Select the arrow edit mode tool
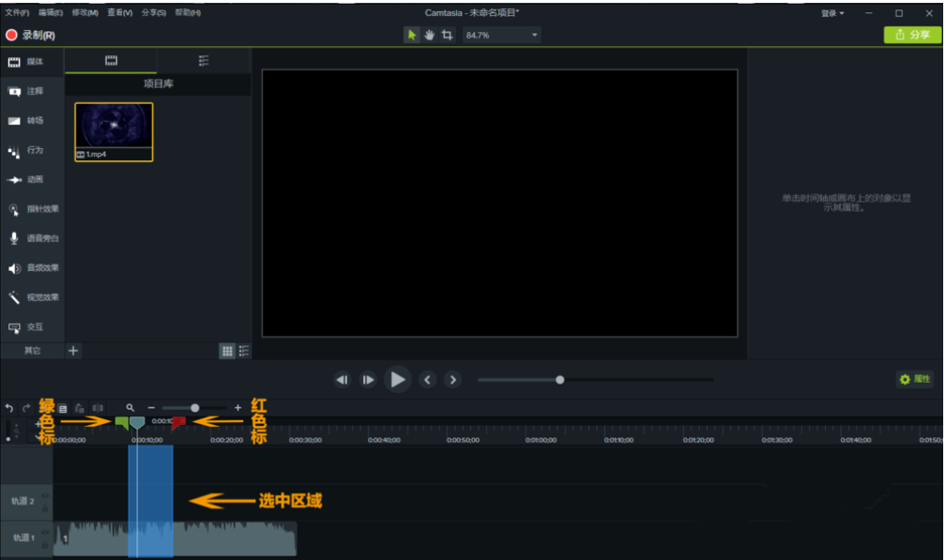The height and width of the screenshot is (560, 946). pos(411,35)
